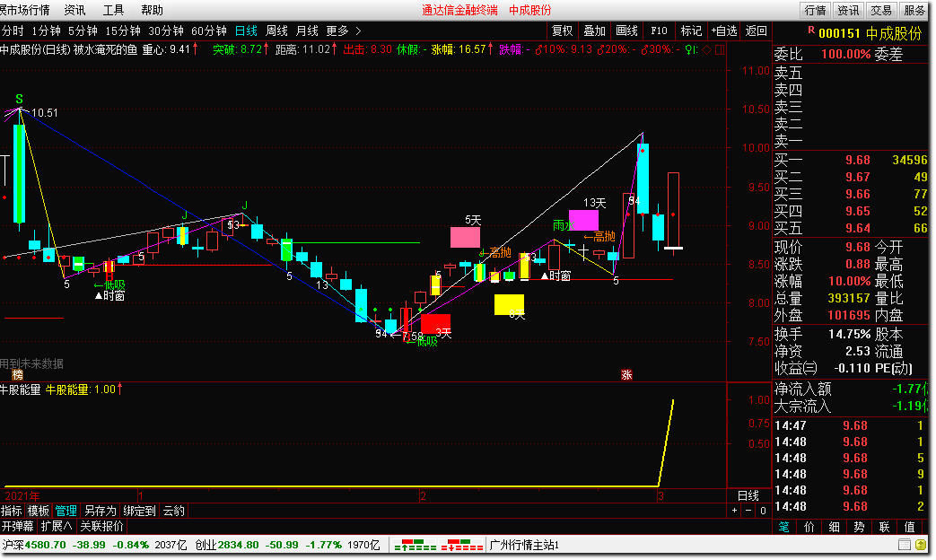Click the 沪深 index value in status bar
936x560 pixels.
click(45, 545)
